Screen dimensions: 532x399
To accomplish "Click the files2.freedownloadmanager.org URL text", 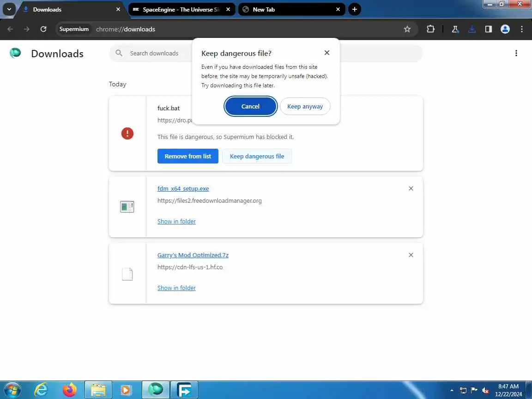I will point(209,200).
